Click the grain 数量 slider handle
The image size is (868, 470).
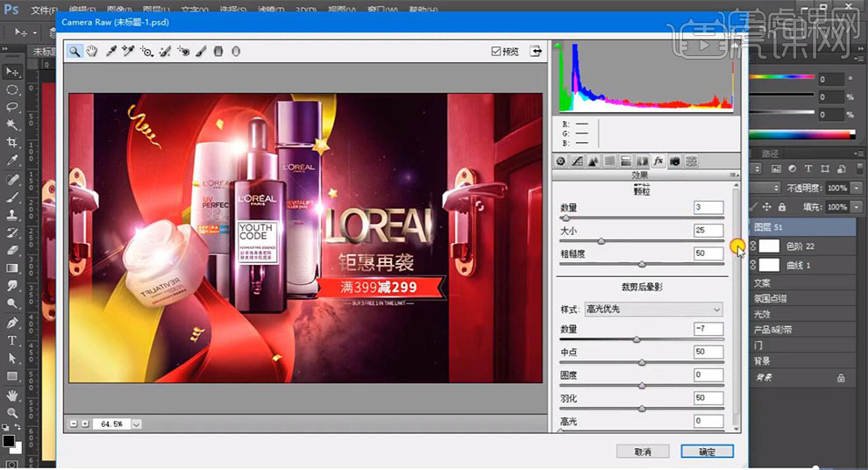tap(566, 218)
